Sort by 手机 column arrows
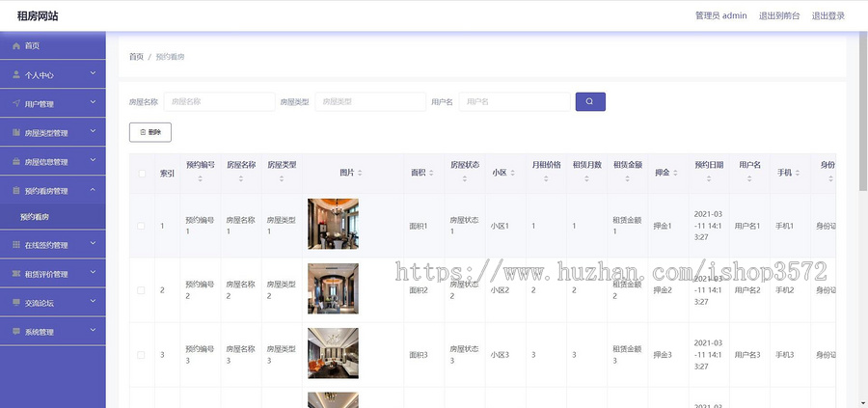This screenshot has width=868, height=408. (798, 174)
